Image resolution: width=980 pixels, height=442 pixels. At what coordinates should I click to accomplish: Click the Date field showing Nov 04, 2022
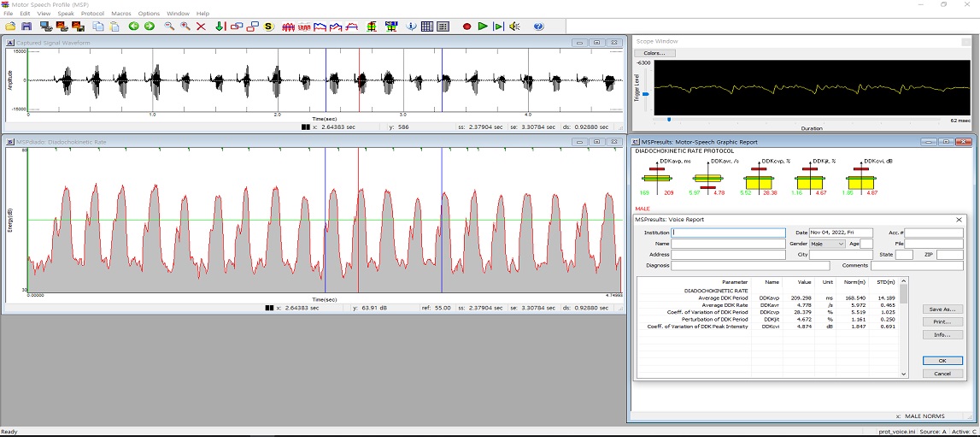[x=841, y=233]
